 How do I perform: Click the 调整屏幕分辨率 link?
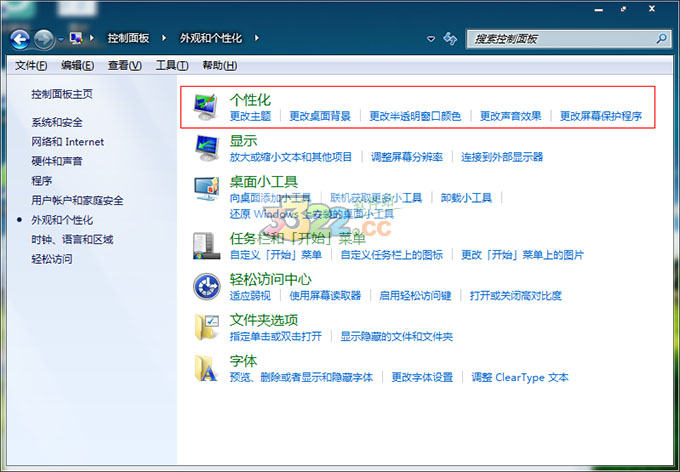(x=407, y=157)
